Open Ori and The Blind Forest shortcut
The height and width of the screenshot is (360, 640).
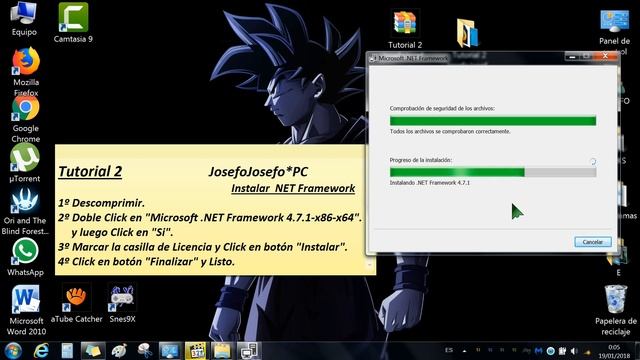pyautogui.click(x=25, y=211)
